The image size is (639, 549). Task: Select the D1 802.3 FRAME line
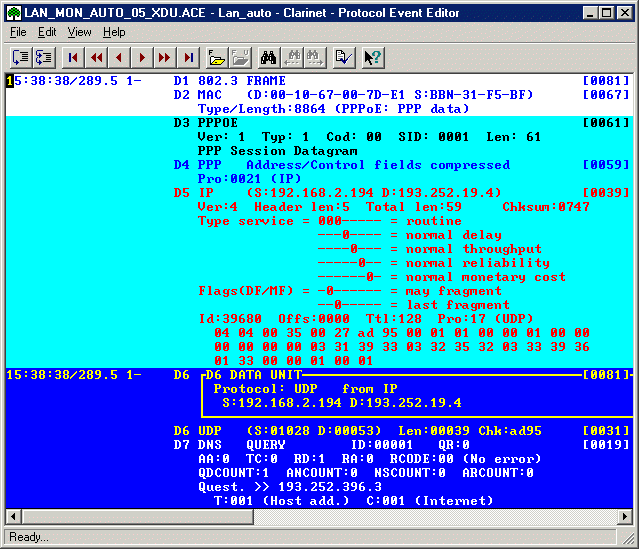(x=229, y=81)
